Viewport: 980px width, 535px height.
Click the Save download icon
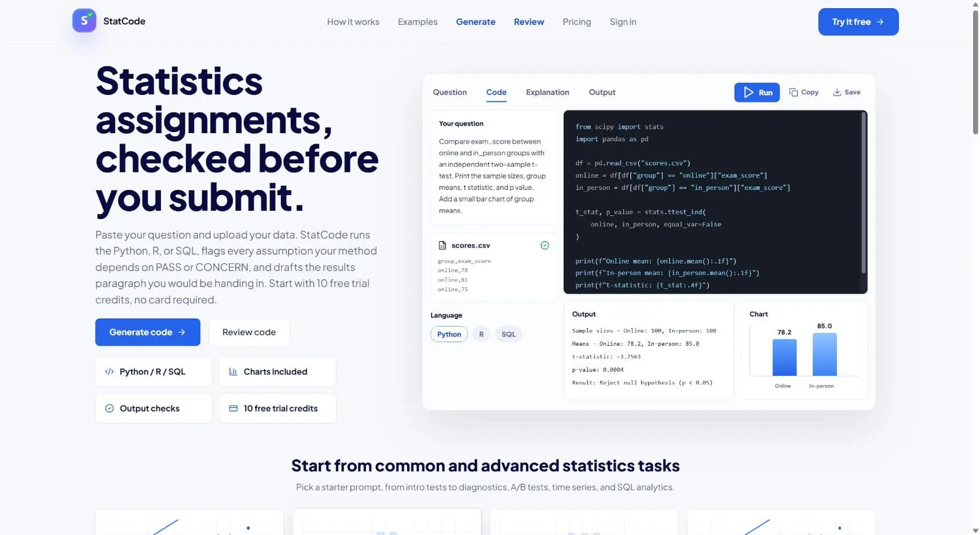pyautogui.click(x=837, y=93)
